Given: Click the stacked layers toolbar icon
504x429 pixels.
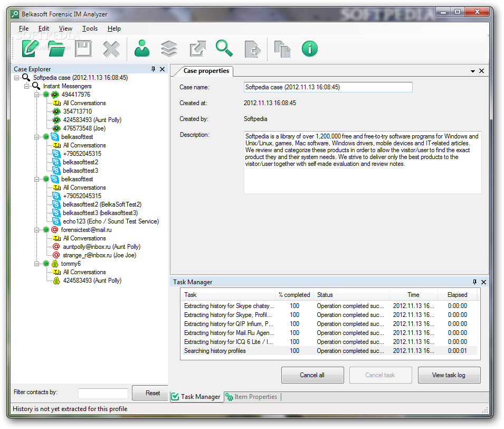Looking at the screenshot, I should tap(169, 49).
